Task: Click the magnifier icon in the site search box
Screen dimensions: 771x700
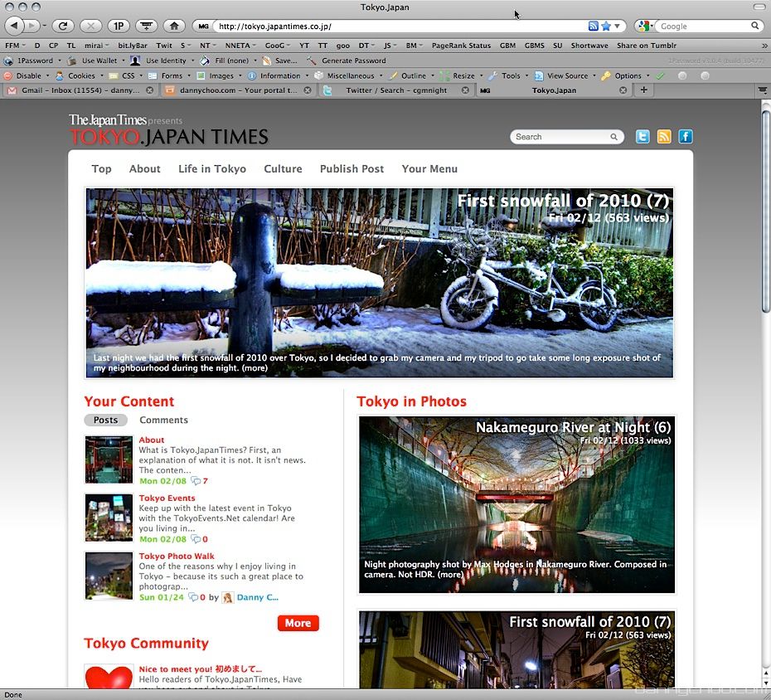Action: tap(614, 137)
